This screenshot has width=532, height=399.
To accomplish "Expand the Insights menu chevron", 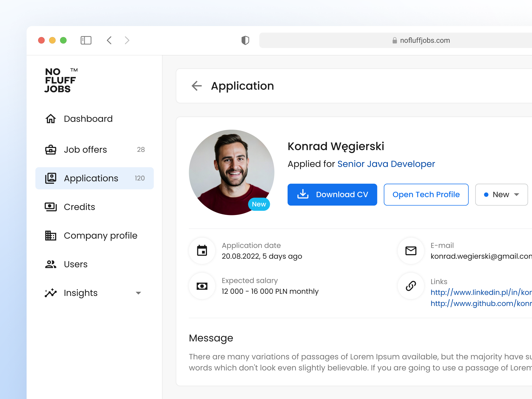I will pyautogui.click(x=139, y=293).
